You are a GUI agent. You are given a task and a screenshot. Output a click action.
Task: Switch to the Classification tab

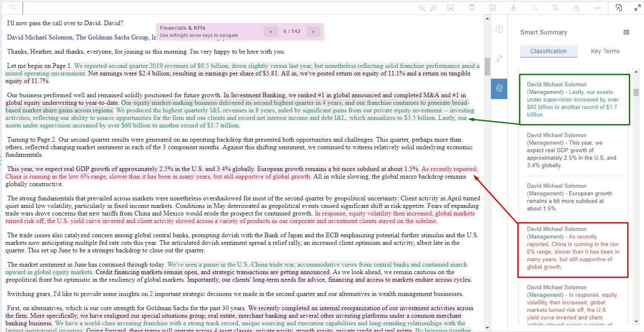coord(548,51)
